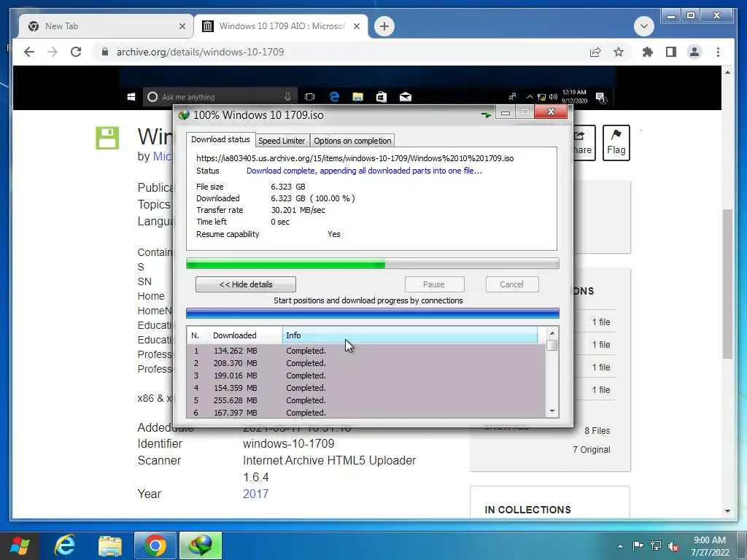747x560 pixels.
Task: Open Options on completion tab
Action: (x=352, y=141)
